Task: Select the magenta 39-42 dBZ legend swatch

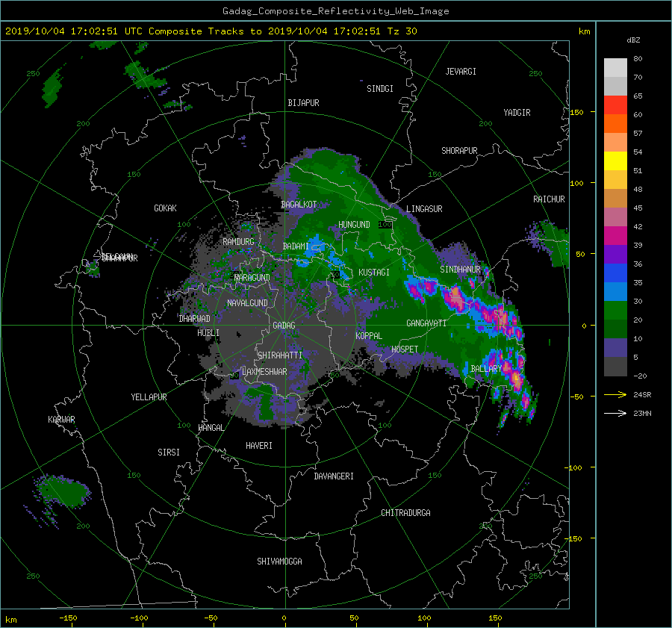Action: 615,235
